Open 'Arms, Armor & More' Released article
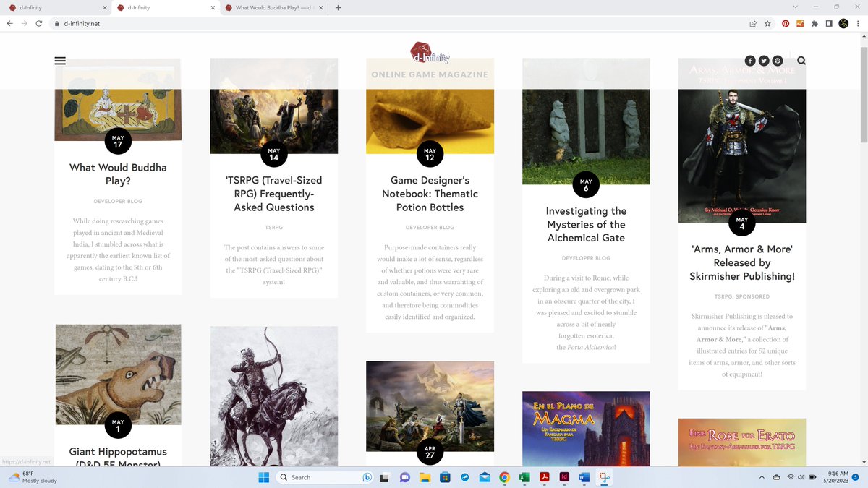Image resolution: width=868 pixels, height=488 pixels. [742, 262]
